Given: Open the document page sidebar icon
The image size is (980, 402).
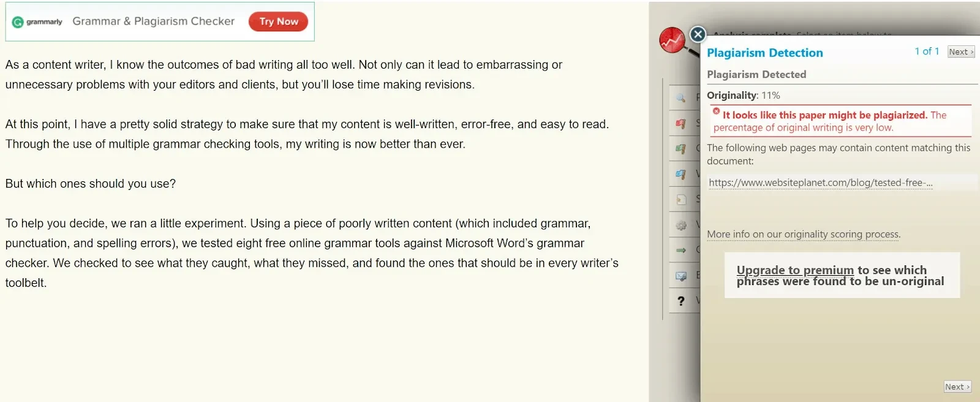Looking at the screenshot, I should (x=680, y=199).
